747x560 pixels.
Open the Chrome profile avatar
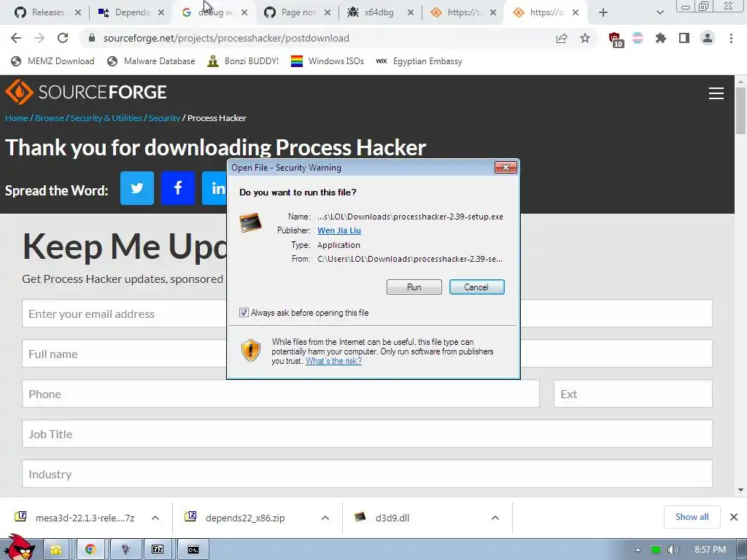point(708,38)
